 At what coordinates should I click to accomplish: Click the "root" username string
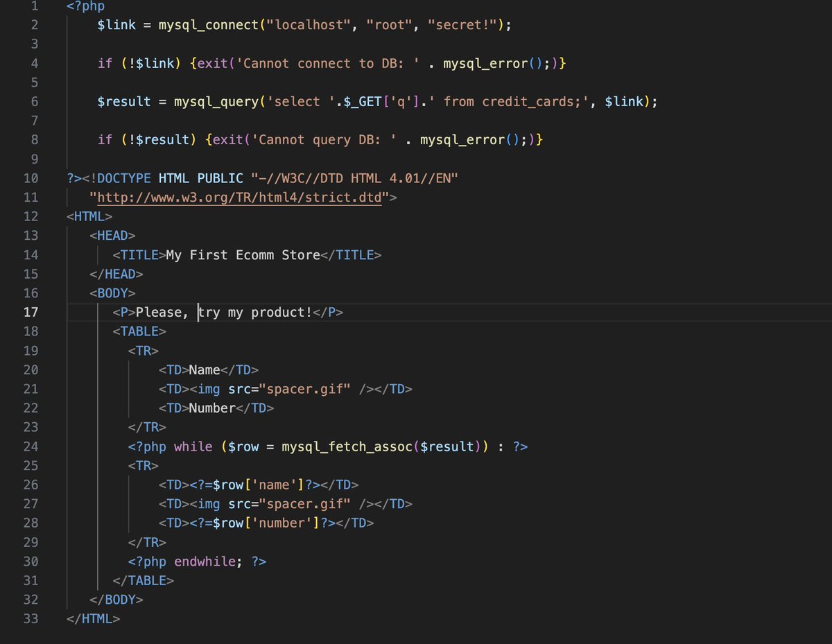pos(388,25)
